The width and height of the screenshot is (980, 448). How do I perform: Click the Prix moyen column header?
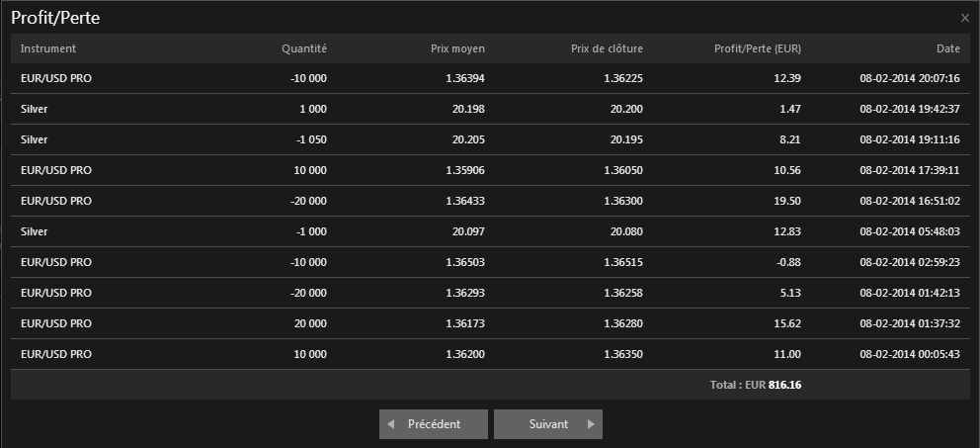tap(457, 48)
